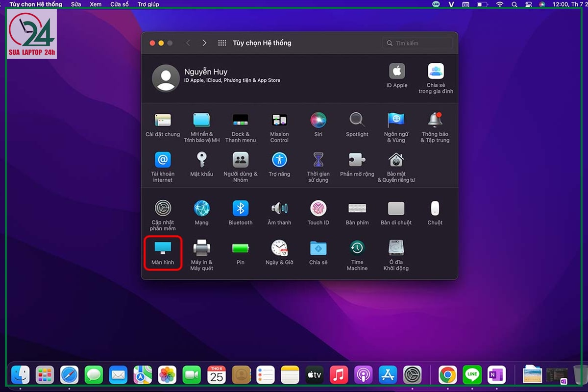
Task: Open Mission Control preferences
Action: point(279,127)
